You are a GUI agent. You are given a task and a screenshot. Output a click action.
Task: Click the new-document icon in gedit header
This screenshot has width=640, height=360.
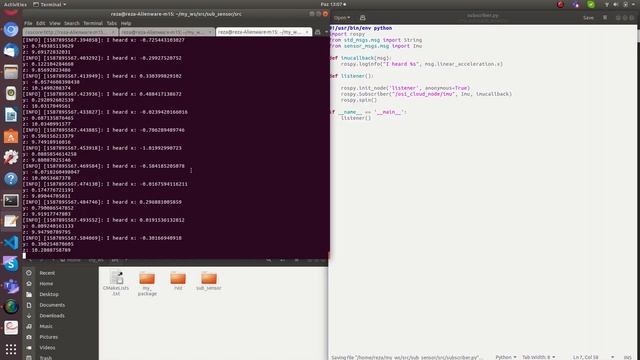[362, 18]
